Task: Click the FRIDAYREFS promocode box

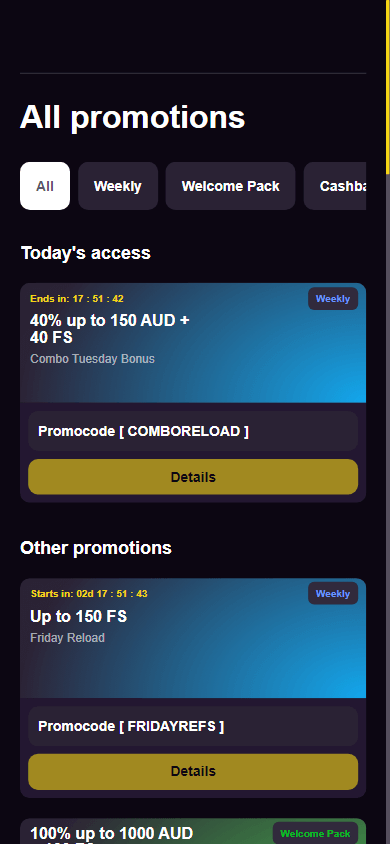Action: (x=193, y=726)
